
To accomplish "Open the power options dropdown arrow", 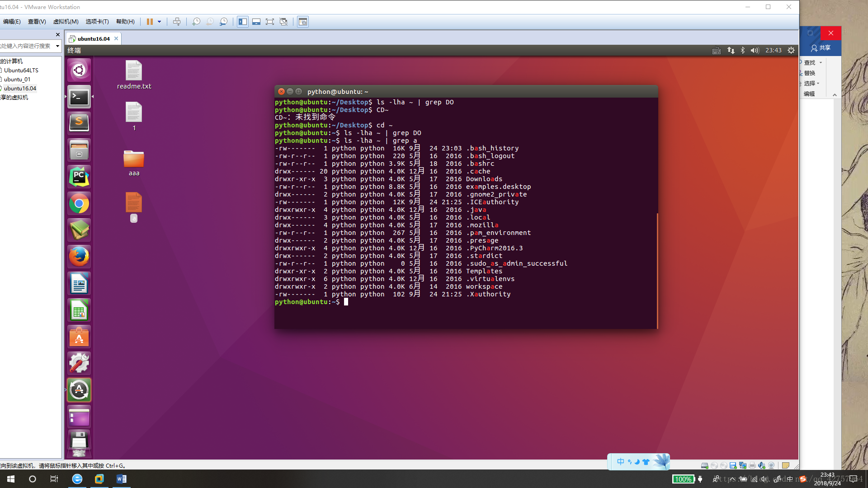I will pyautogui.click(x=159, y=22).
